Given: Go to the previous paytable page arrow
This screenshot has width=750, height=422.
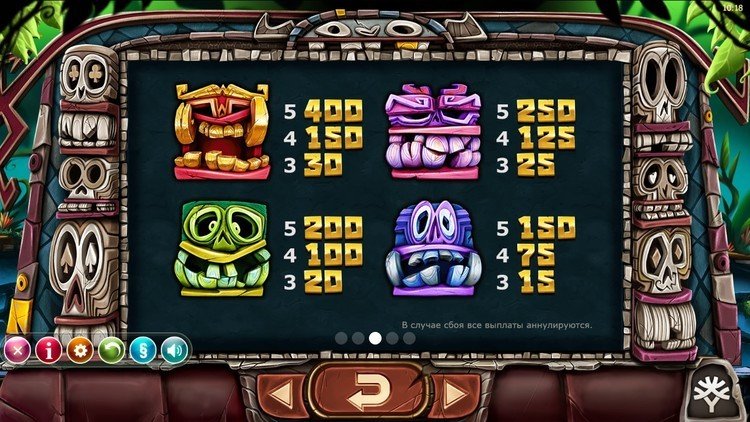Looking at the screenshot, I should [281, 394].
